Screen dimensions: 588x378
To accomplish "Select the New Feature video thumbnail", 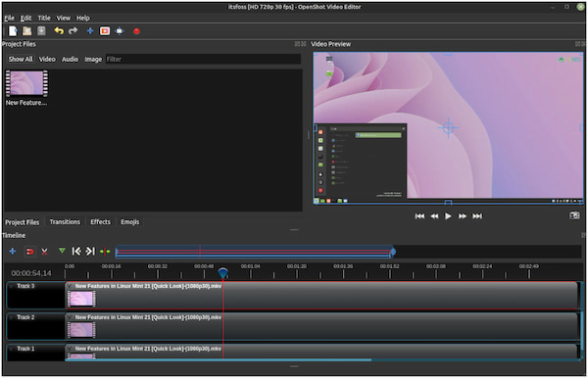I will pos(26,83).
